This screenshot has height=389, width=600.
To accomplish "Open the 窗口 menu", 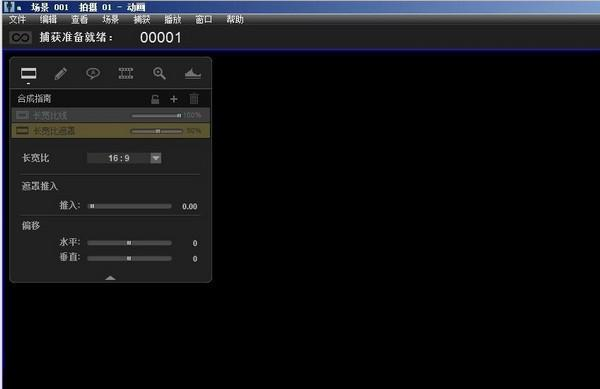I will [204, 20].
